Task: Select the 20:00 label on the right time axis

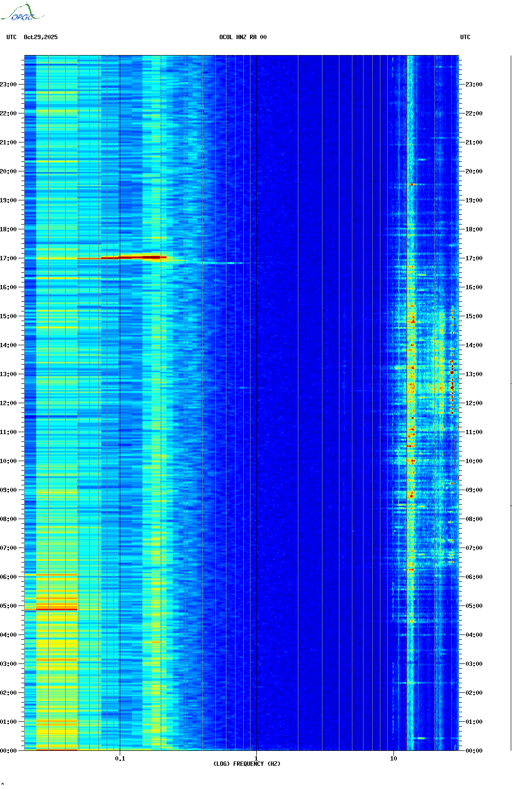Action: 474,171
